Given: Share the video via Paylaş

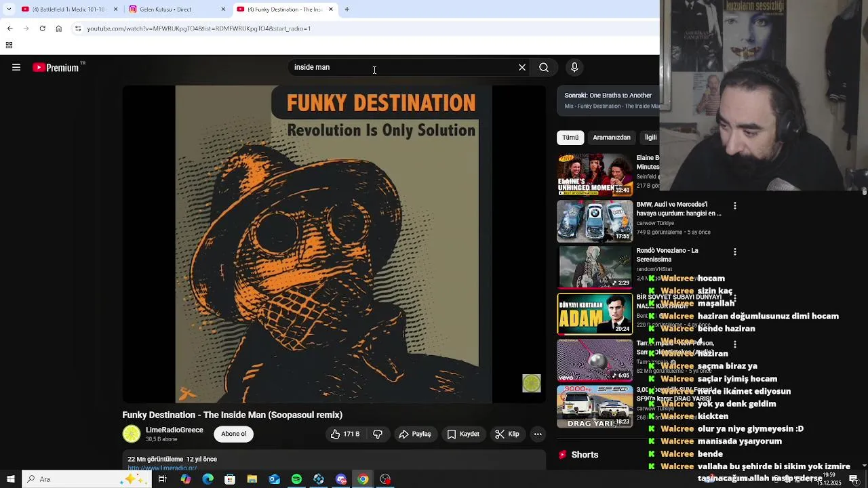Looking at the screenshot, I should (x=415, y=434).
